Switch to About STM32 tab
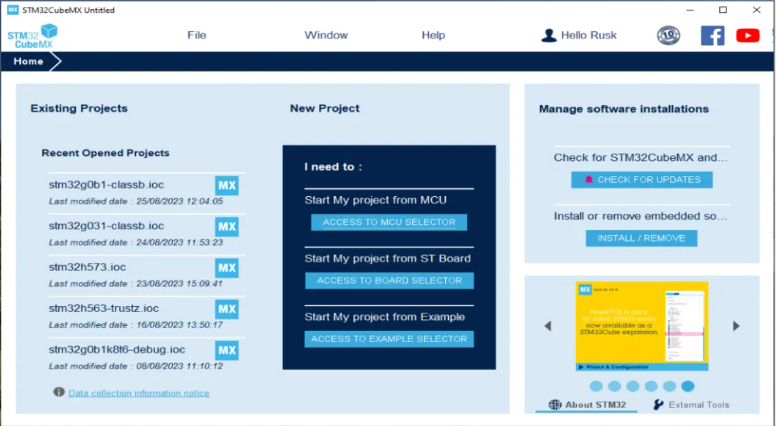 click(587, 405)
